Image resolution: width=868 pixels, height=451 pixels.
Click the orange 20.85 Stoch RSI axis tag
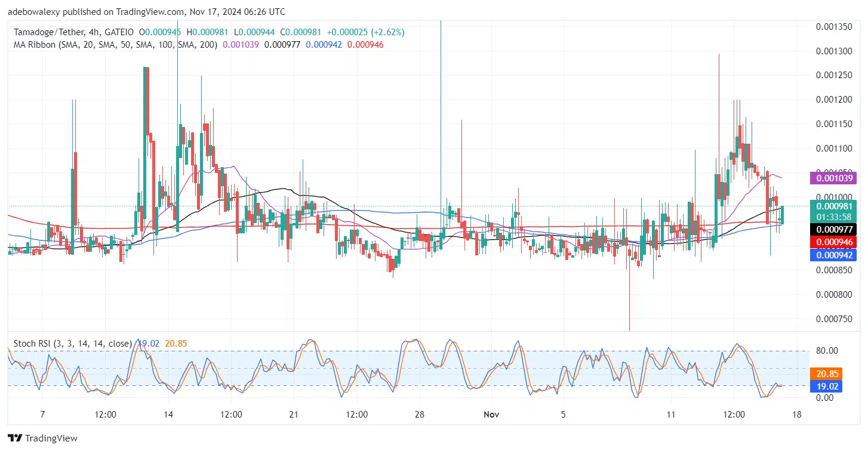(x=828, y=373)
